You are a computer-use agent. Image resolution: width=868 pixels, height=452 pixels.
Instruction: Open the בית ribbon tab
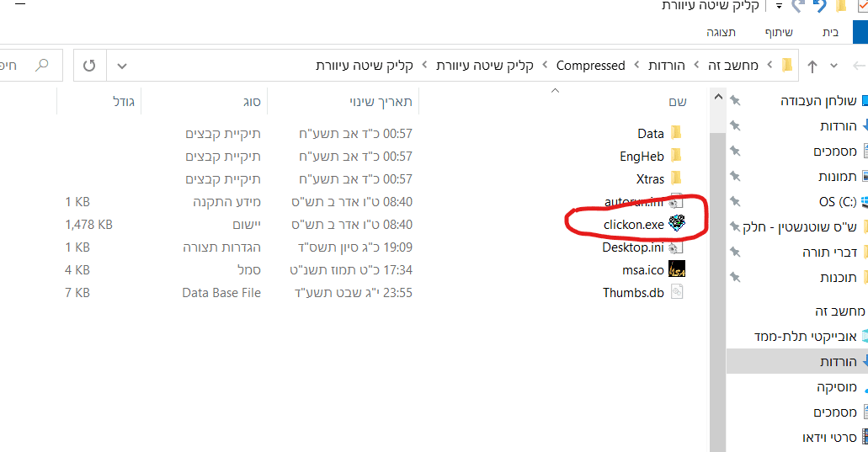click(x=830, y=33)
